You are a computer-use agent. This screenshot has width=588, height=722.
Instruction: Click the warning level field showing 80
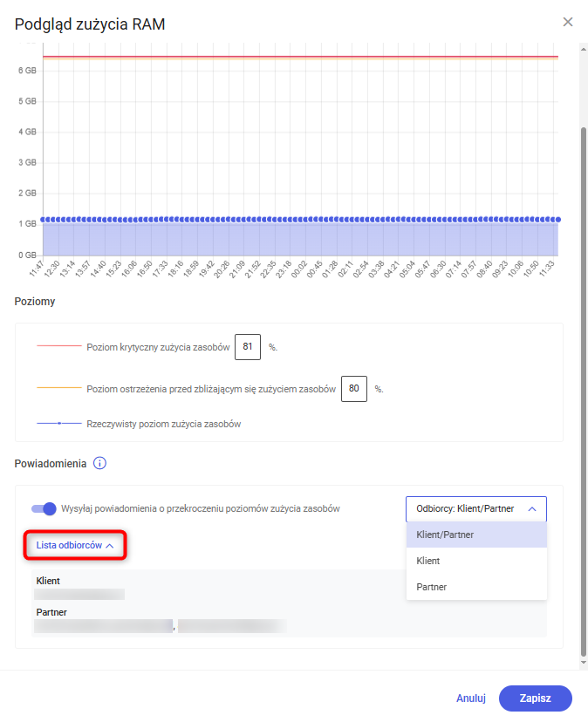click(x=354, y=389)
